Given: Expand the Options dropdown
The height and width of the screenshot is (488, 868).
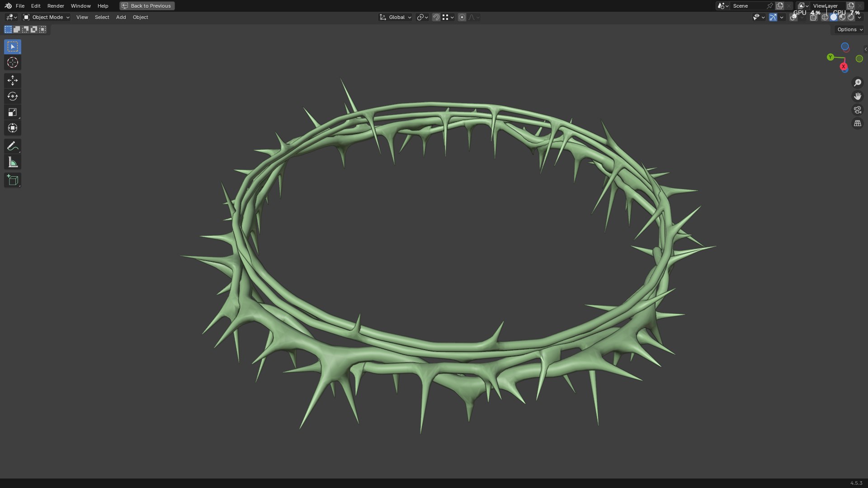Looking at the screenshot, I should [850, 29].
